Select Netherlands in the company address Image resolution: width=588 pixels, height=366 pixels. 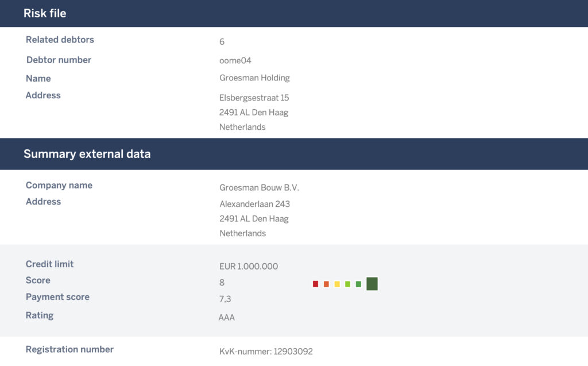[x=242, y=233]
